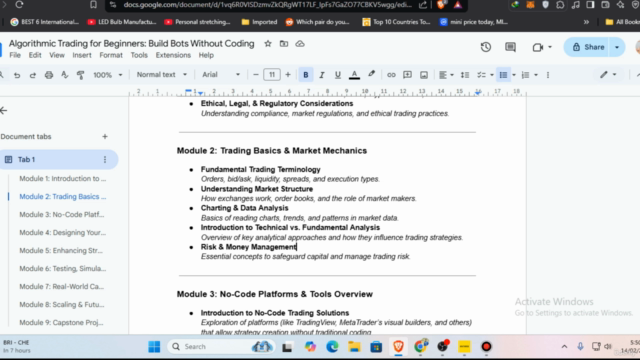
Task: Open the Edit menu
Action: [35, 55]
